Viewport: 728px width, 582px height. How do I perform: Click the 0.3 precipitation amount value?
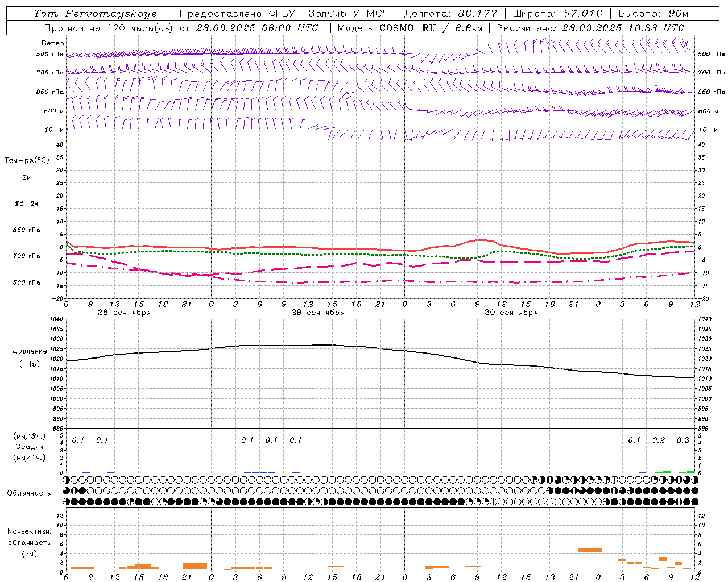[x=682, y=440]
